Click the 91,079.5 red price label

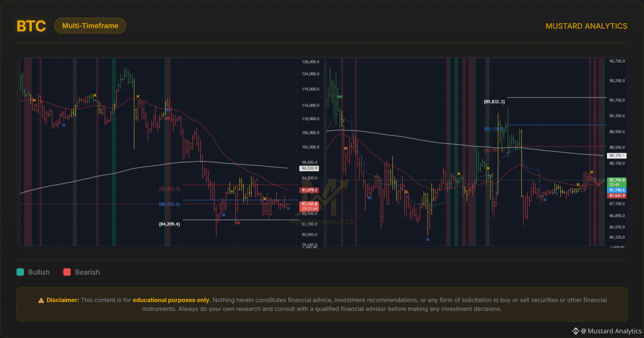[309, 190]
